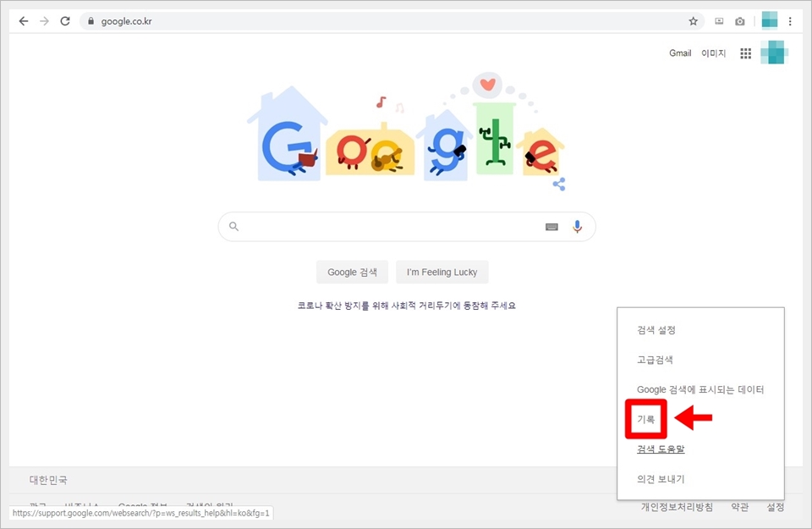
Task: Open the on-screen keyboard input tool
Action: click(x=551, y=227)
